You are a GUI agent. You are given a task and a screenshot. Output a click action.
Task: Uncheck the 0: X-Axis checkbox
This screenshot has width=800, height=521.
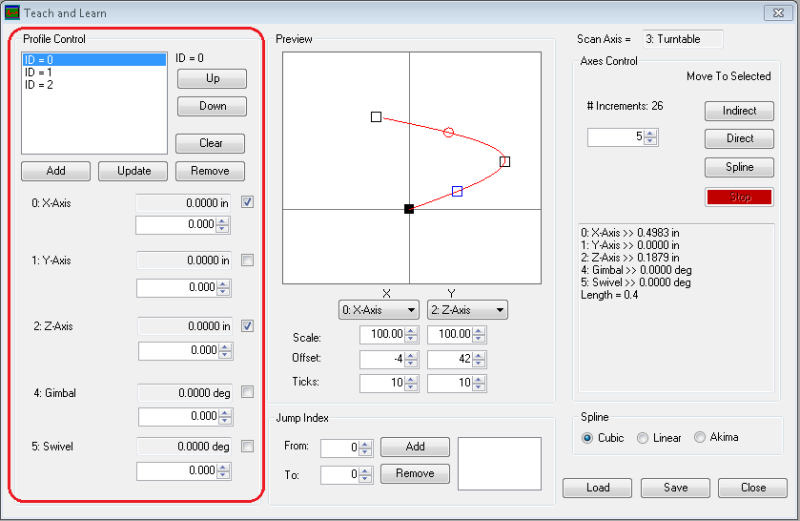(x=247, y=202)
